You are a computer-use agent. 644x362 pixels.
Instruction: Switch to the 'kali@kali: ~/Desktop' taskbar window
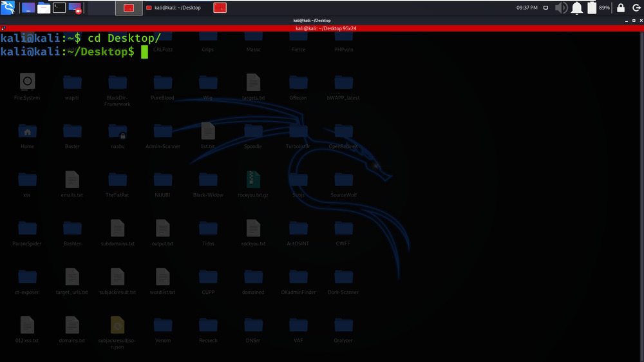pos(174,8)
